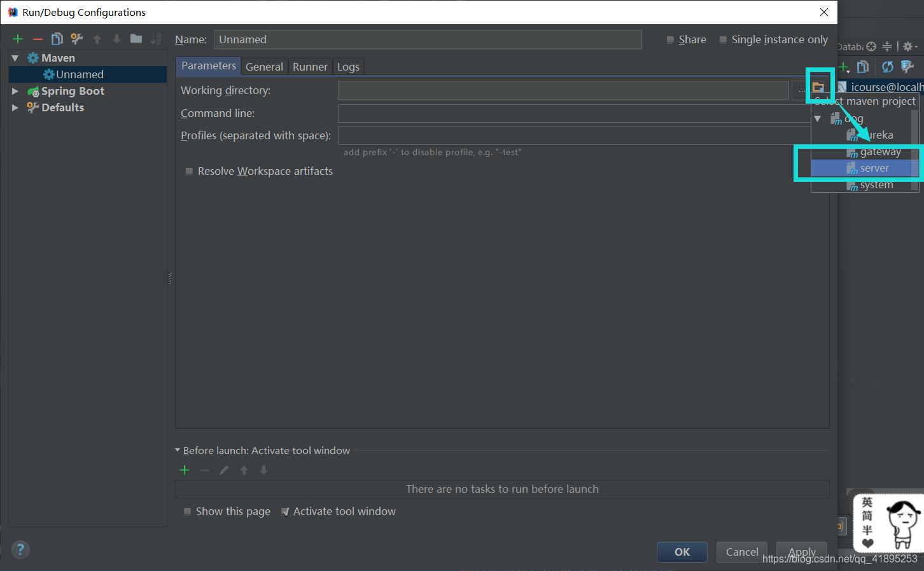924x571 pixels.
Task: Move before-launch task down arrow
Action: click(263, 470)
